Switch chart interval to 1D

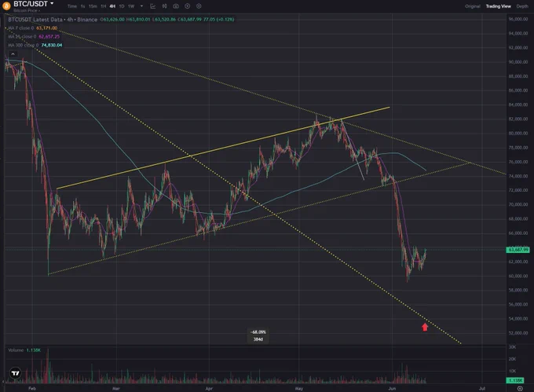[x=122, y=6]
